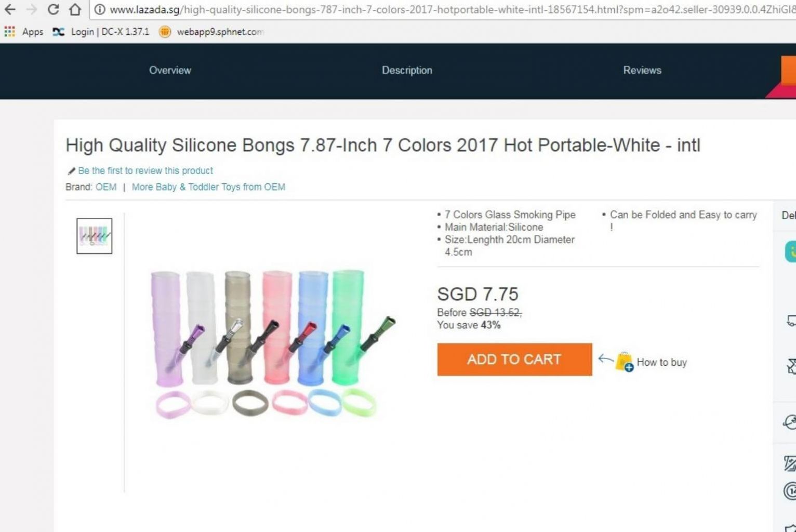Open the webapp9.sphnet.com bookmark icon

165,32
